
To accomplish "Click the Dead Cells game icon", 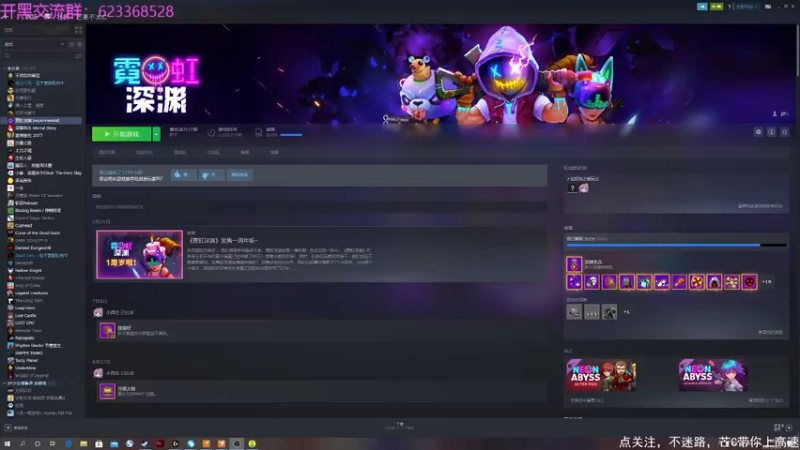I will pyautogui.click(x=10, y=256).
